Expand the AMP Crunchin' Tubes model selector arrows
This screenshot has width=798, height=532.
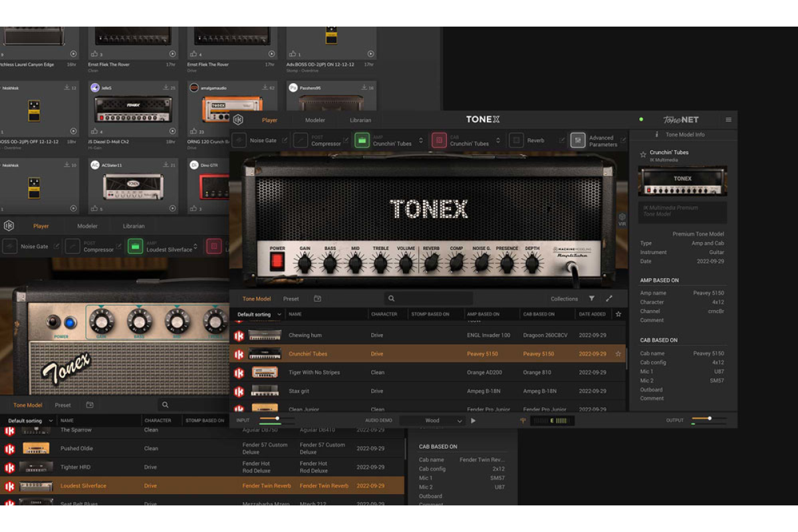420,140
